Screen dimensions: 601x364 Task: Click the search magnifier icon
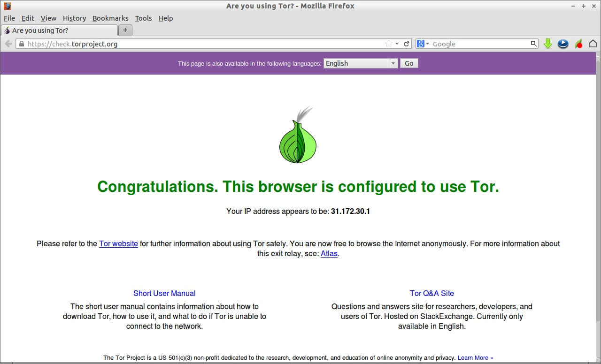(x=533, y=44)
